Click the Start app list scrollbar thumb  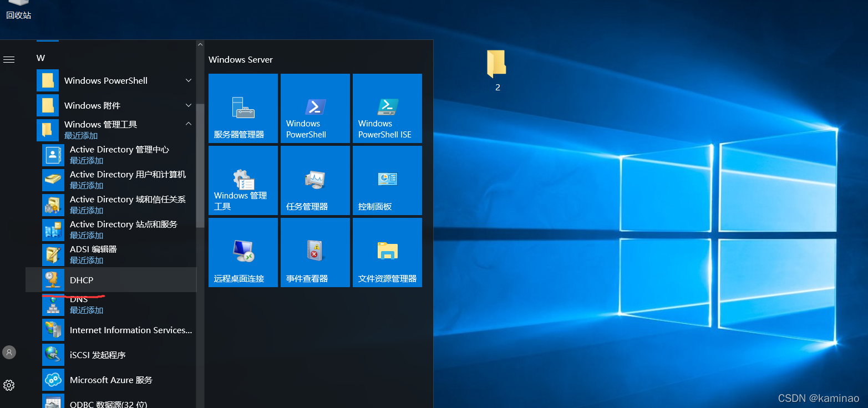point(200,165)
